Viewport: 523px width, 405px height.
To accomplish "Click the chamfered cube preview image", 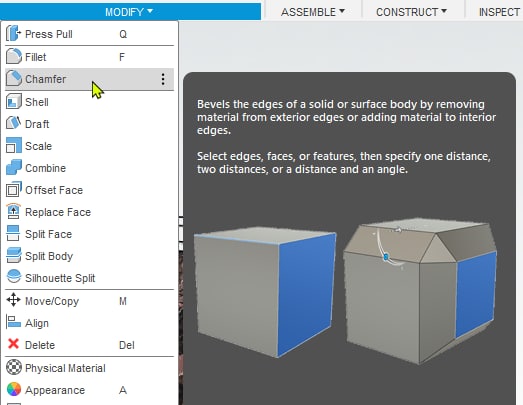I will 420,290.
